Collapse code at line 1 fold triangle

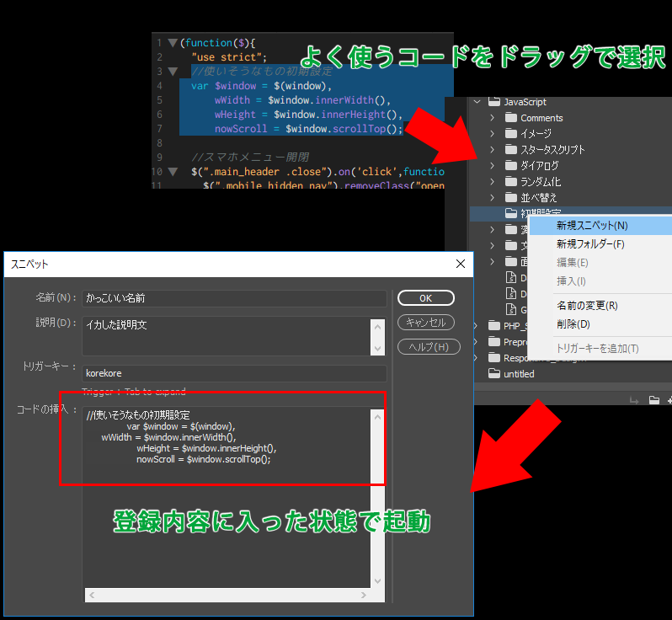[x=173, y=42]
